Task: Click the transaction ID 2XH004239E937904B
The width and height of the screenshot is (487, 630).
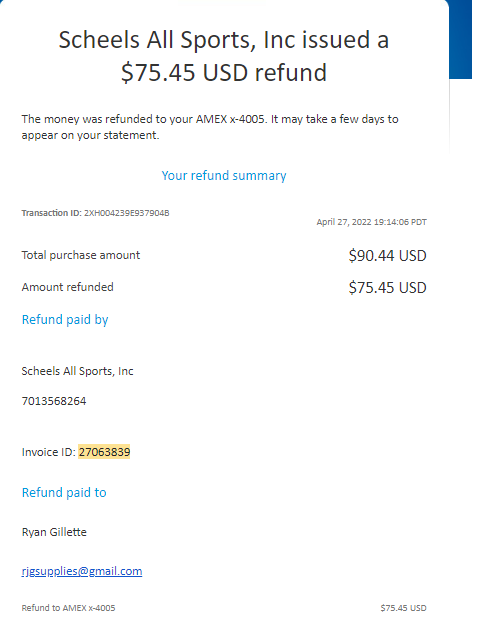Action: 126,213
